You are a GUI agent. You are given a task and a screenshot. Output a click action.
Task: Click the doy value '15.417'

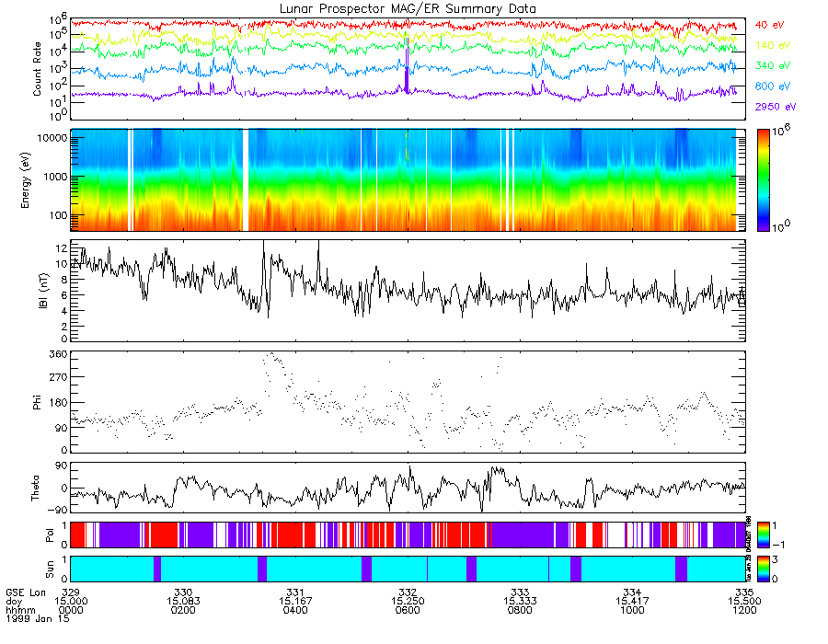click(x=632, y=602)
